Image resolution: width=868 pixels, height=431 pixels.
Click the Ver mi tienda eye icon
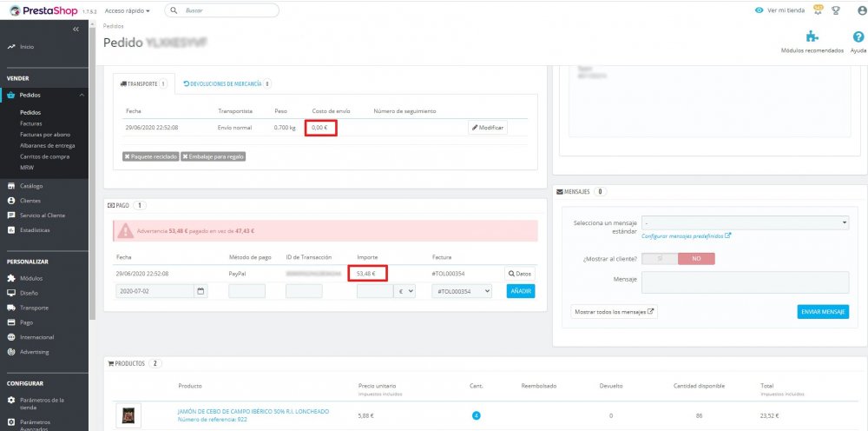coord(759,10)
